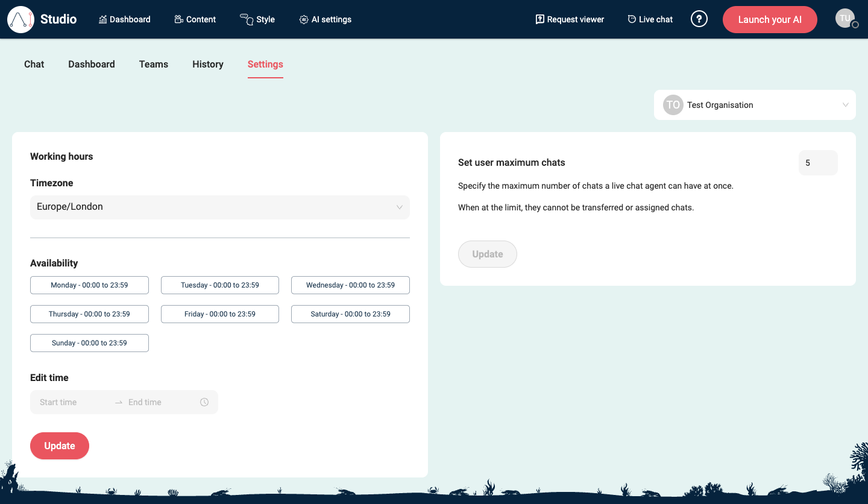The width and height of the screenshot is (868, 504).
Task: Go back to the Chat tab
Action: click(34, 64)
